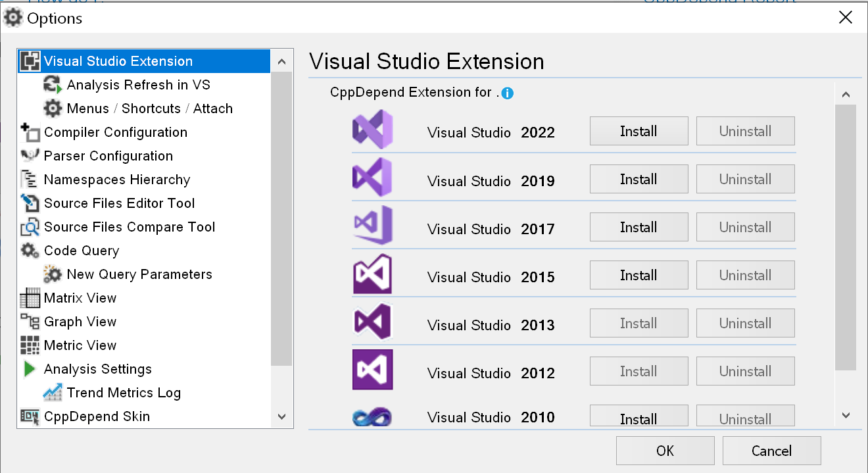Select Compiler Configuration option page

[116, 132]
